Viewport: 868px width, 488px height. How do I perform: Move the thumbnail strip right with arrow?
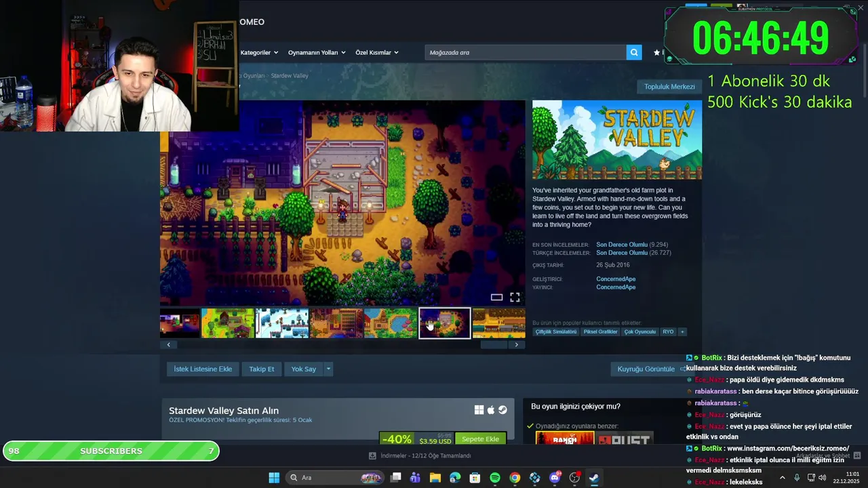517,344
